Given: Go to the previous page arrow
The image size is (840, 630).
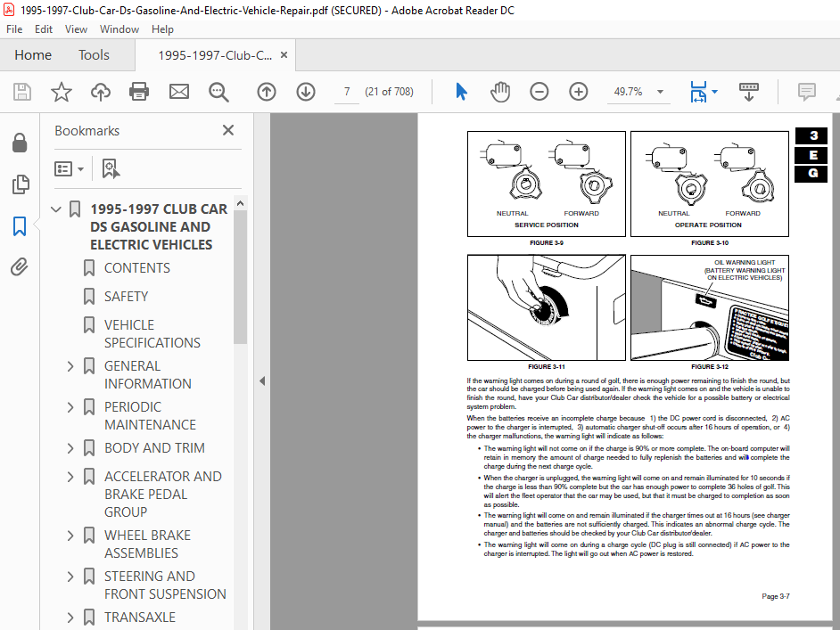Looking at the screenshot, I should pos(267,92).
